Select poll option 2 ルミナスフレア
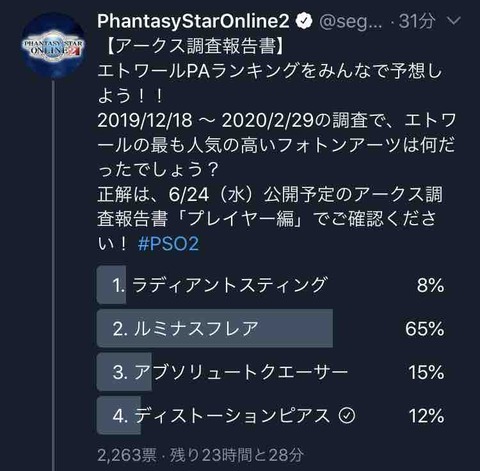480x471 pixels. coord(271,328)
